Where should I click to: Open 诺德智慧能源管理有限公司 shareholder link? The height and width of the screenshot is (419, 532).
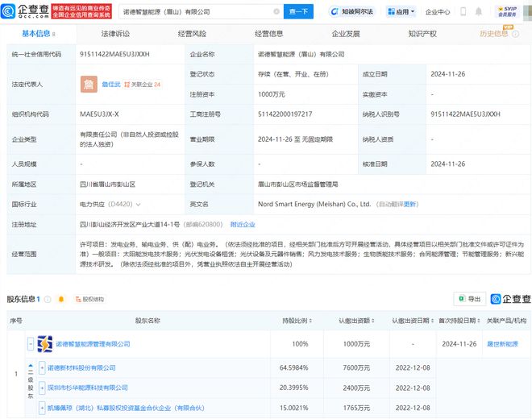pyautogui.click(x=93, y=344)
